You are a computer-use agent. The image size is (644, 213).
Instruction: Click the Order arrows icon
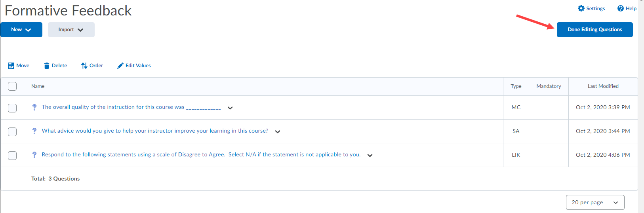84,66
